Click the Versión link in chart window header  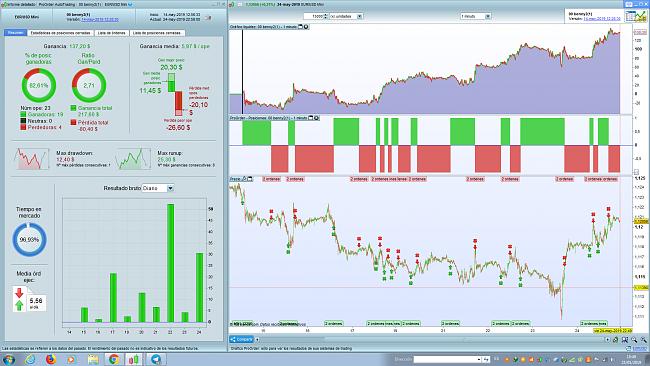coord(602,19)
